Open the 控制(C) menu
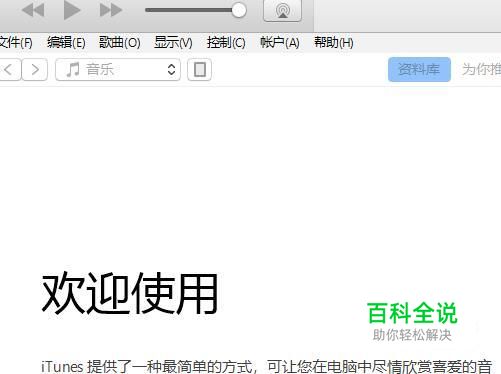This screenshot has height=374, width=501. [226, 43]
